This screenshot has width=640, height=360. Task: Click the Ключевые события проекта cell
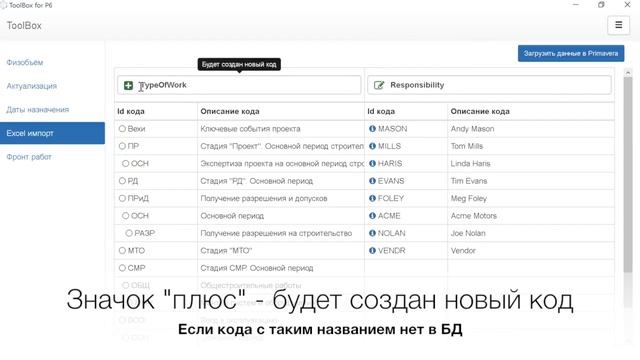[281, 129]
